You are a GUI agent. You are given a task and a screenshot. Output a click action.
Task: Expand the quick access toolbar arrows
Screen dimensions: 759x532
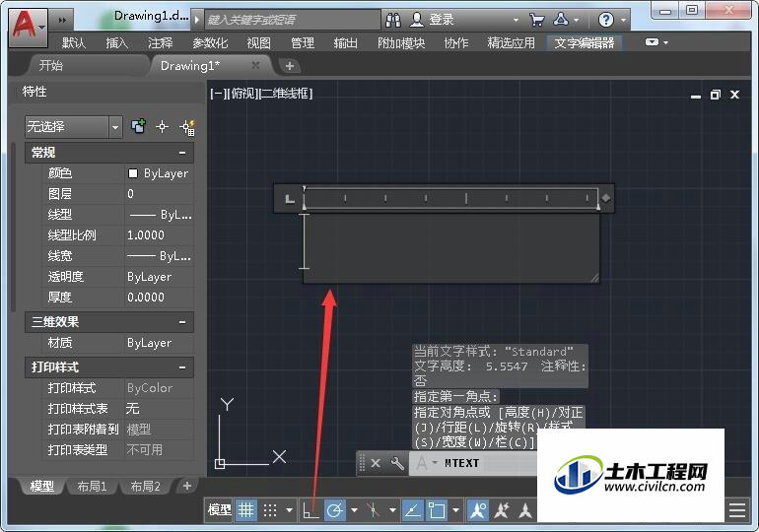62,20
